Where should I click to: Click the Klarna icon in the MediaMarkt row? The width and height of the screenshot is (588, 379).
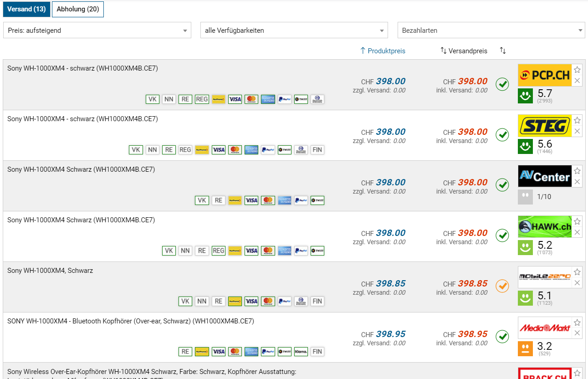(x=301, y=352)
